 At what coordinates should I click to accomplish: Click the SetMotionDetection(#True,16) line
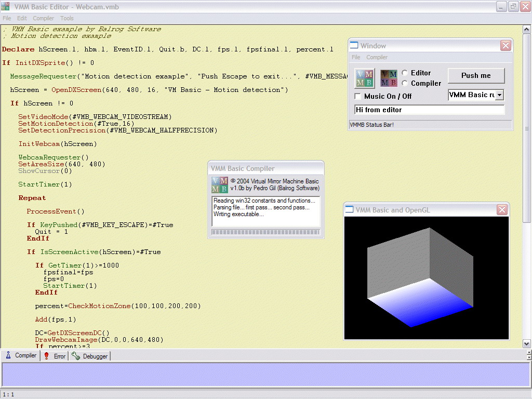[x=76, y=124]
